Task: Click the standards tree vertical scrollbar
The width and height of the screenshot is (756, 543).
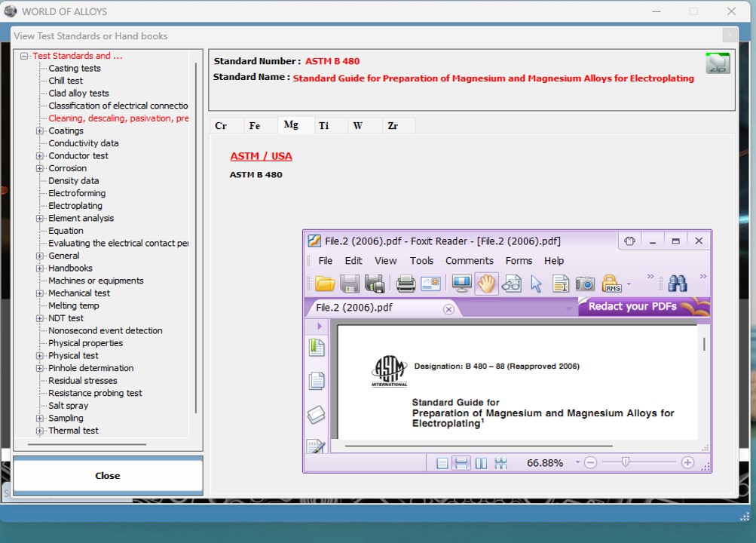Action: [x=196, y=238]
